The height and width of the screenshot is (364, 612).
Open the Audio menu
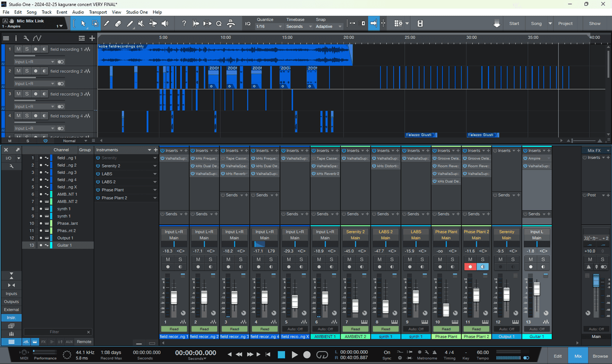78,12
